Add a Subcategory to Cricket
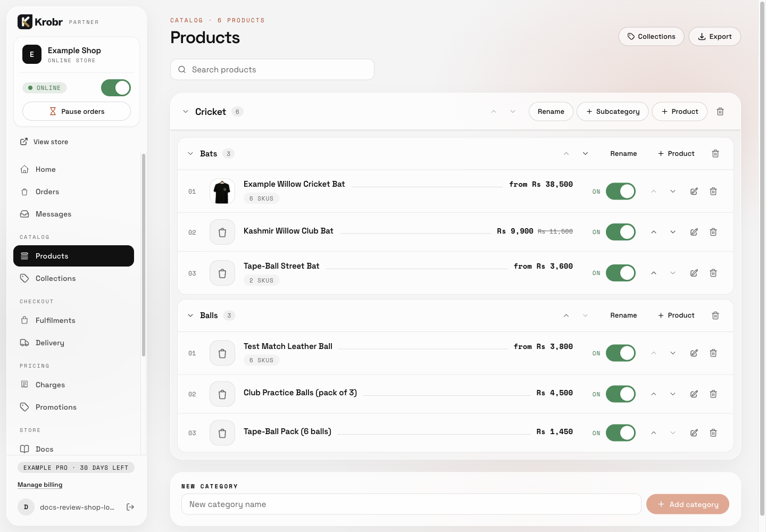This screenshot has height=532, width=766. click(x=612, y=112)
